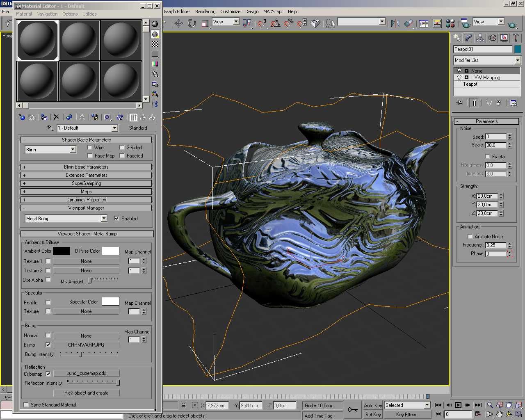Enable the Face Map checkbox
Viewport: 525px width, 420px height.
coord(89,156)
